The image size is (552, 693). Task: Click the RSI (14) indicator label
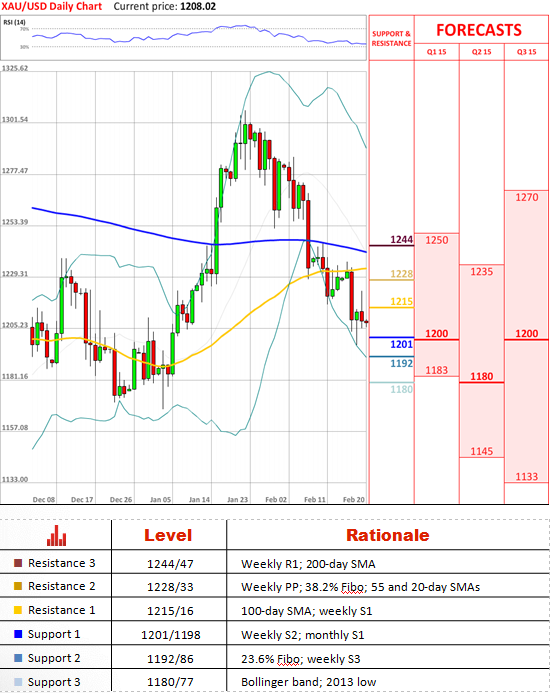coord(15,22)
